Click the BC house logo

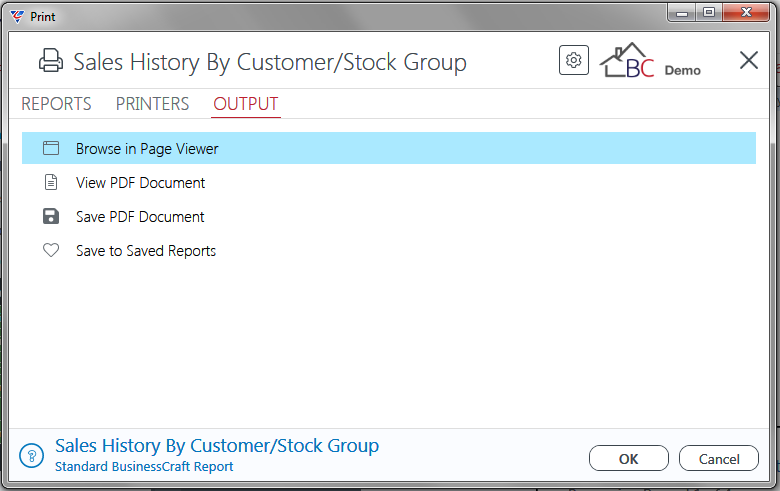click(627, 60)
